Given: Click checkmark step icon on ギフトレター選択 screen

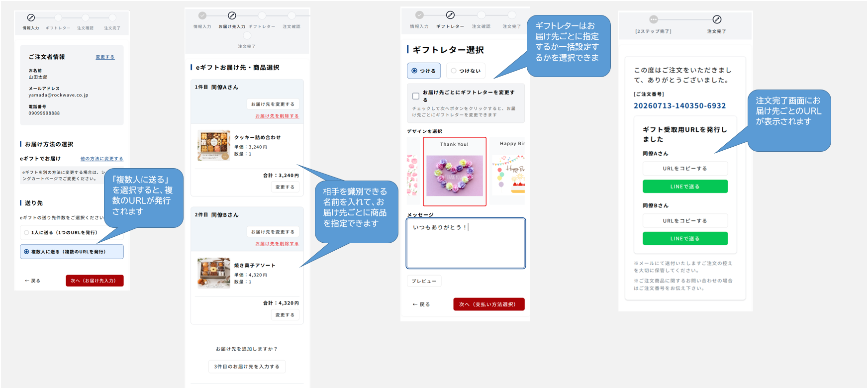Looking at the screenshot, I should click(x=419, y=15).
